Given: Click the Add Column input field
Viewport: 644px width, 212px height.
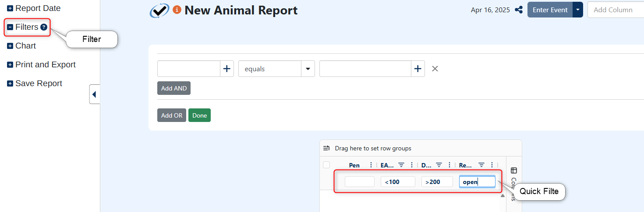Looking at the screenshot, I should (616, 10).
